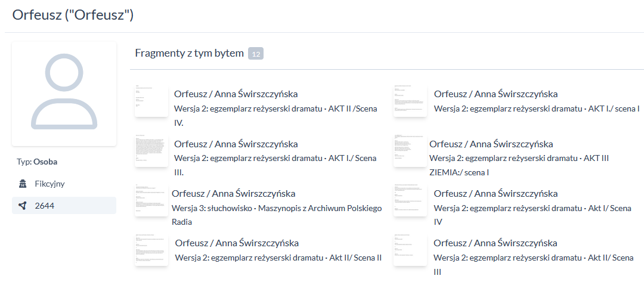Open thumbnail for AKT II /Scena IV fragment
This screenshot has height=285, width=644.
pos(151,100)
